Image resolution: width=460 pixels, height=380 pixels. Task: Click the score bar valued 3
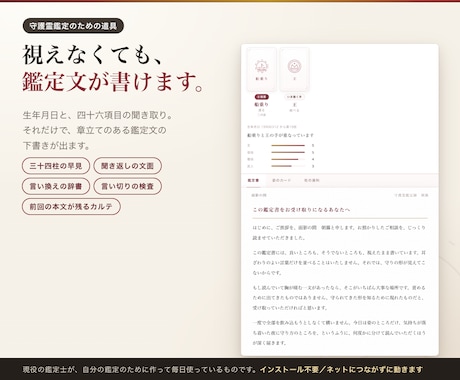coord(288,166)
